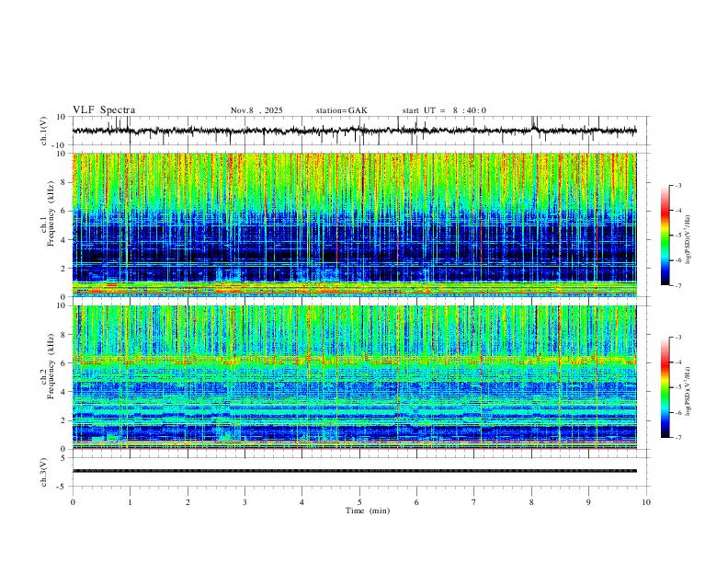The height and width of the screenshot is (563, 728).
Task: Click the "Time (min)" x-axis label
Action: (368, 511)
